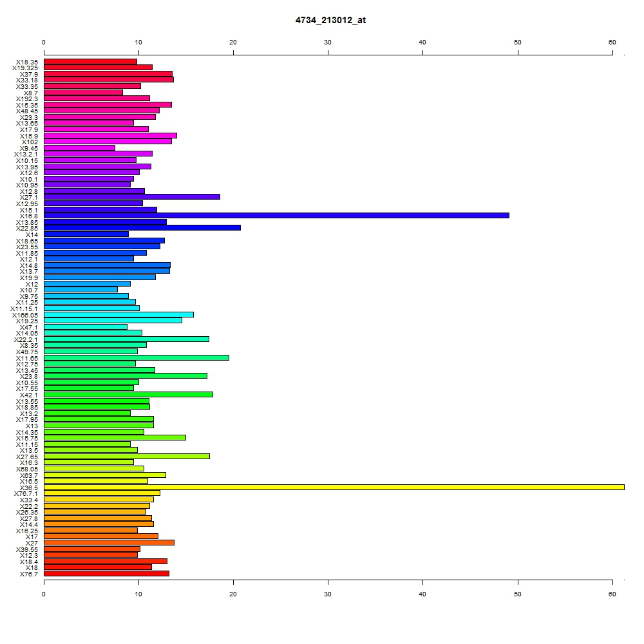Click the X18.35 label
Viewport: 644px width, 644px height.
(26, 62)
